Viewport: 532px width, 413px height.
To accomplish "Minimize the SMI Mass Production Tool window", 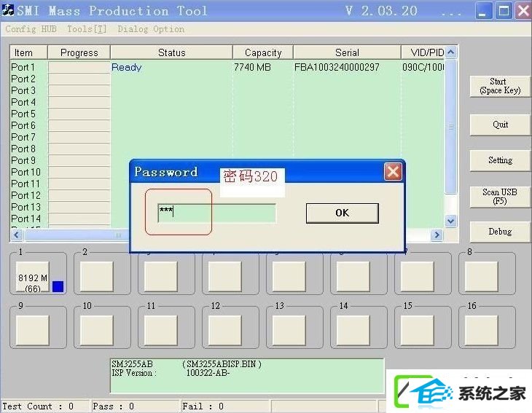I will click(482, 11).
